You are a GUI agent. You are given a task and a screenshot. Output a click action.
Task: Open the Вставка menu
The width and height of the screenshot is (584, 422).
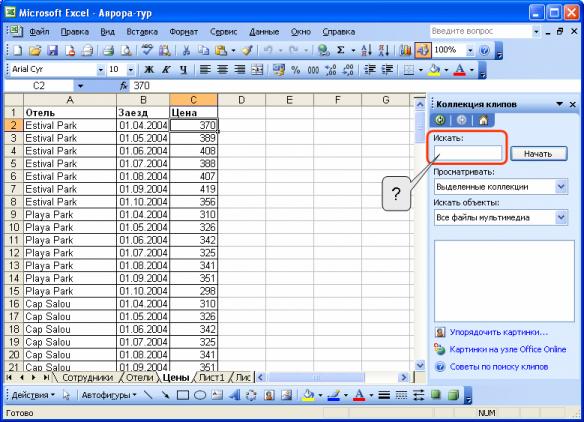coord(142,32)
